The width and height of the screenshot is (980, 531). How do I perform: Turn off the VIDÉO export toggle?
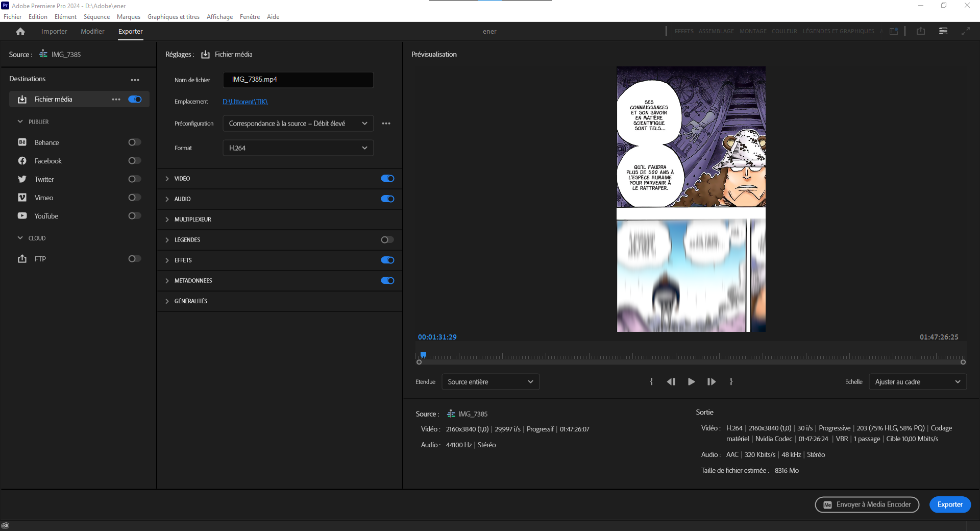387,179
